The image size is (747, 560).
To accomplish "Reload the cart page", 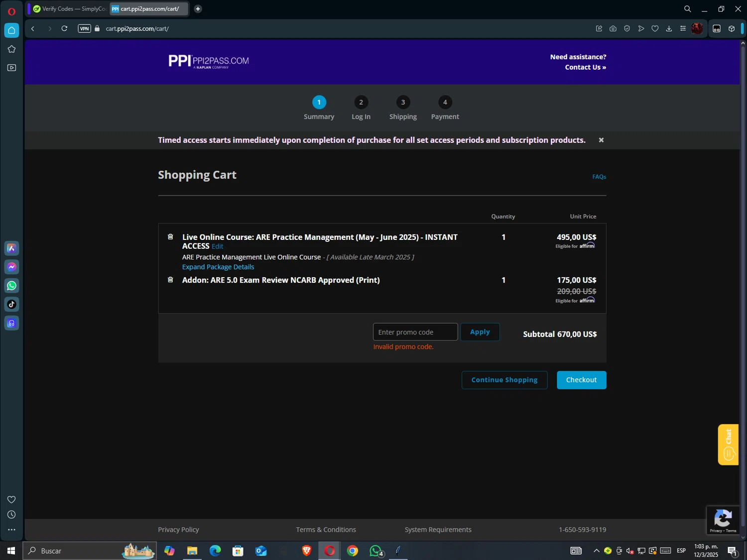I will tap(64, 28).
